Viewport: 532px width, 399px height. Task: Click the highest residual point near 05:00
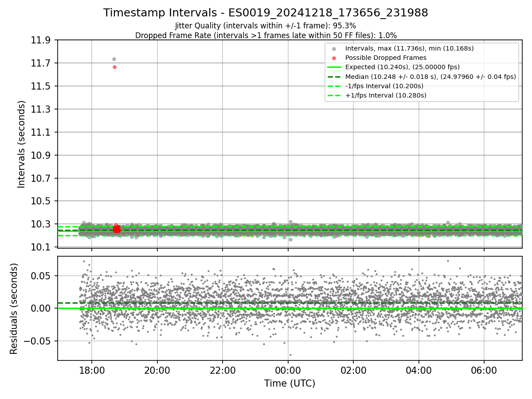(x=448, y=261)
